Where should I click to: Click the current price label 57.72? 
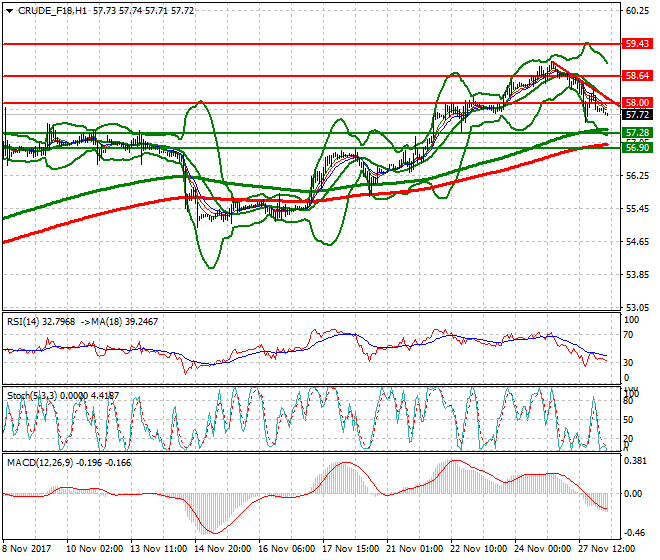pyautogui.click(x=637, y=115)
